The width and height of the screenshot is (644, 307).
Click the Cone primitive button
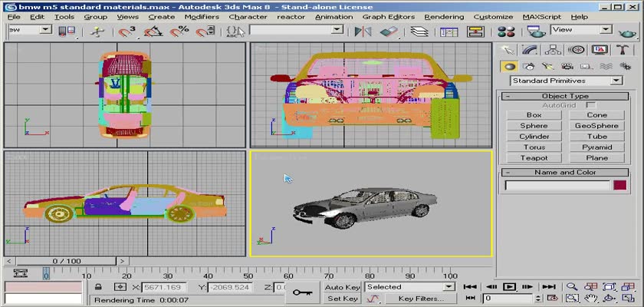click(596, 115)
